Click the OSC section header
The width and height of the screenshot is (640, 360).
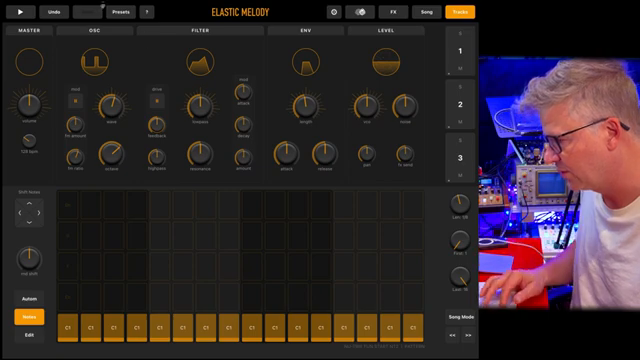(x=95, y=30)
